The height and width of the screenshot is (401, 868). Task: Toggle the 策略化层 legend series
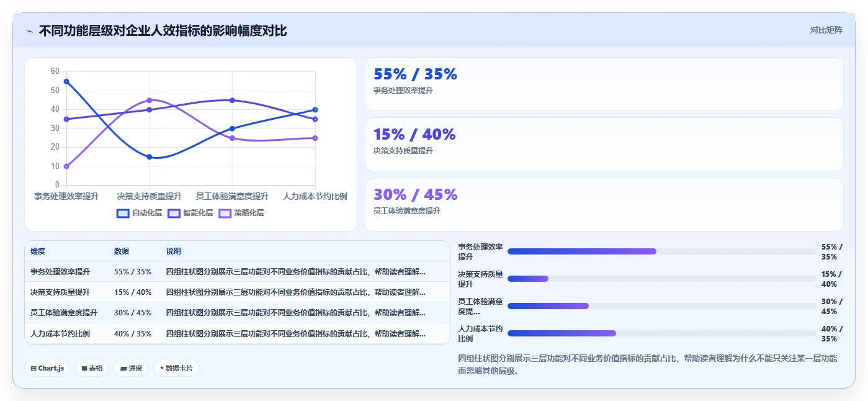241,213
